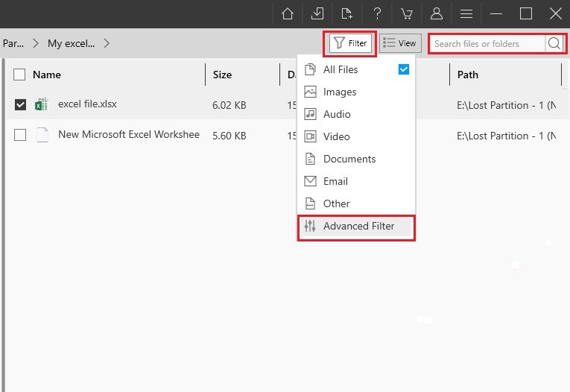Toggle the select-all checkbox beside Name
Image resolution: width=570 pixels, height=392 pixels.
click(x=19, y=75)
